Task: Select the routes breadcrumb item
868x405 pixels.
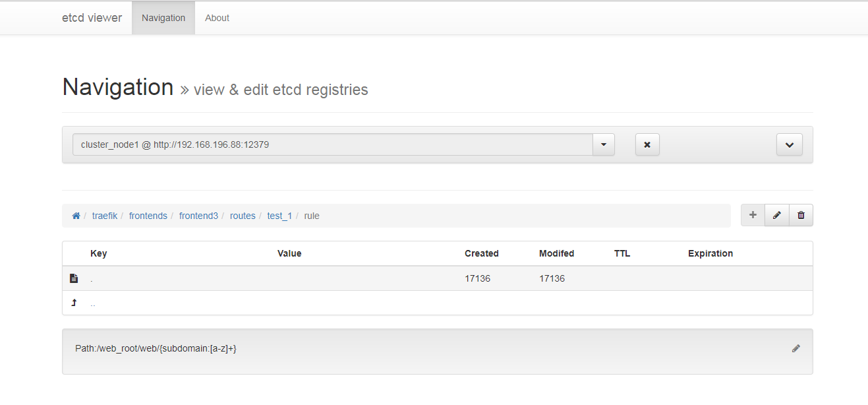Action: (243, 216)
